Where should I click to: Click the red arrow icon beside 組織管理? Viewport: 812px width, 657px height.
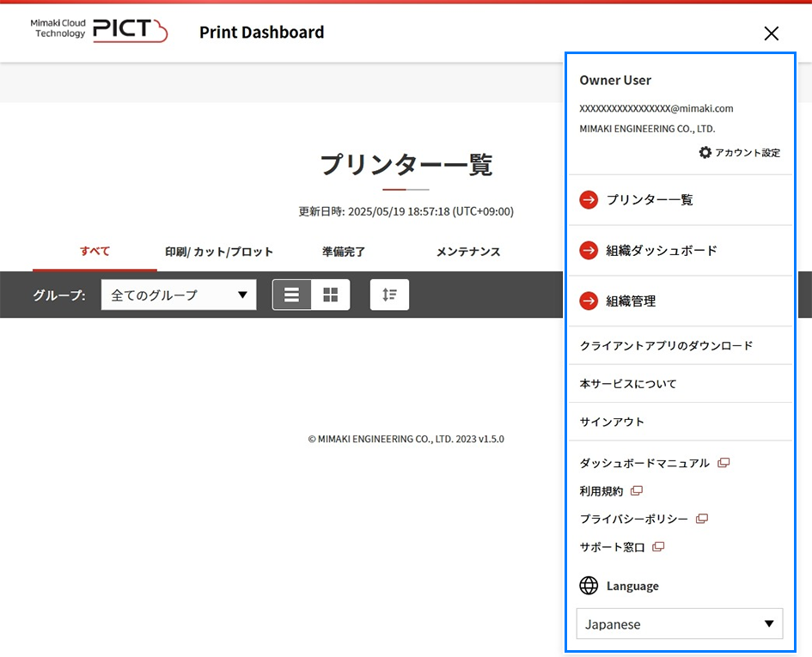pos(589,301)
